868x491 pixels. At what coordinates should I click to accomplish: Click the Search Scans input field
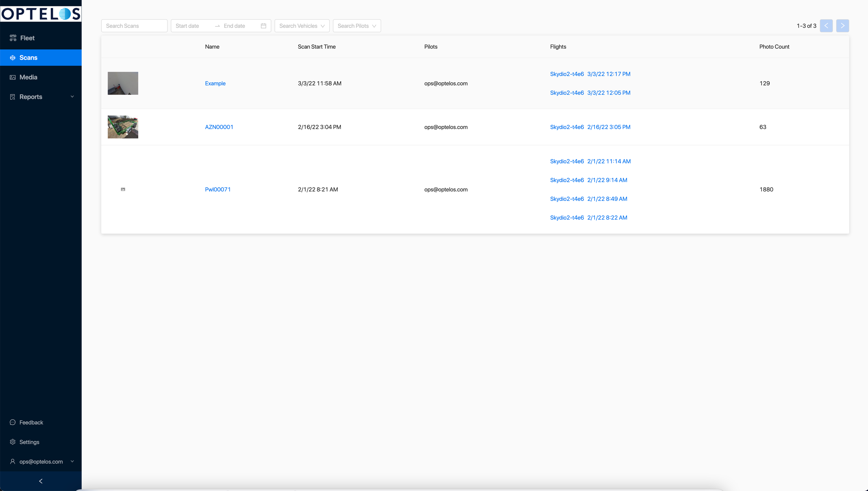pos(134,26)
